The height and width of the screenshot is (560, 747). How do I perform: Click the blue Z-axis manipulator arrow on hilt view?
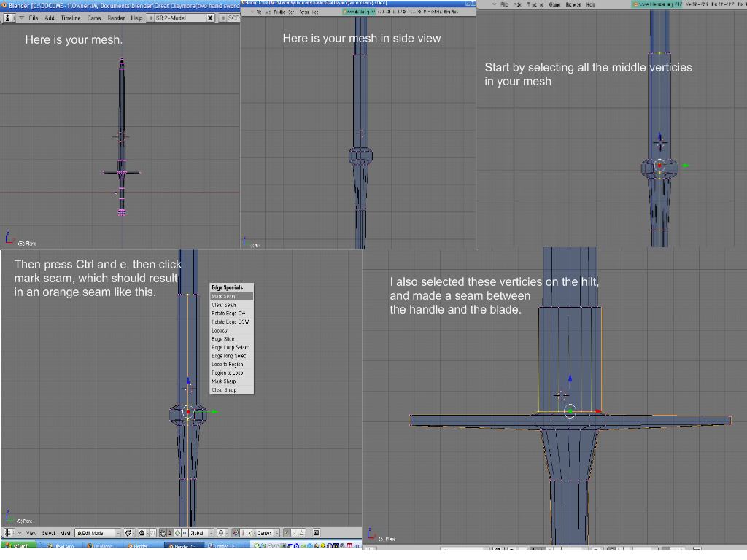[570, 378]
